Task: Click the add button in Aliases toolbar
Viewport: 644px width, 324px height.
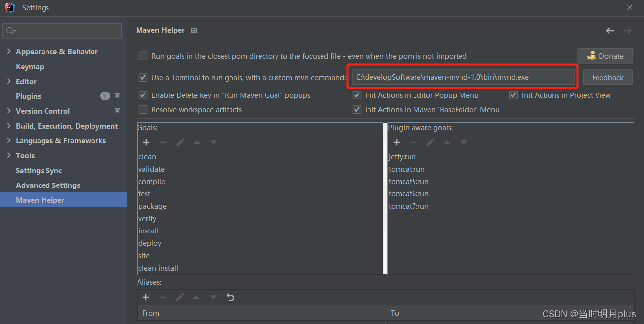Action: (x=146, y=297)
